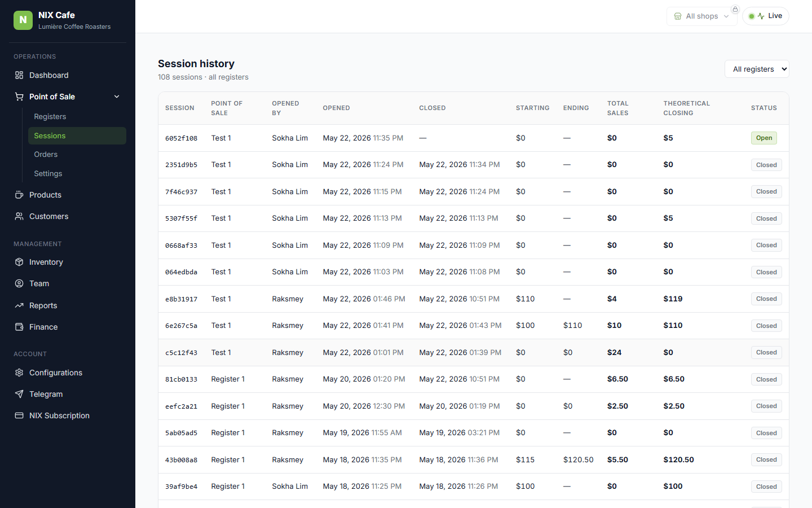Click Closed badge on session e8b31917
Viewport: 812px width, 508px height.
766,299
